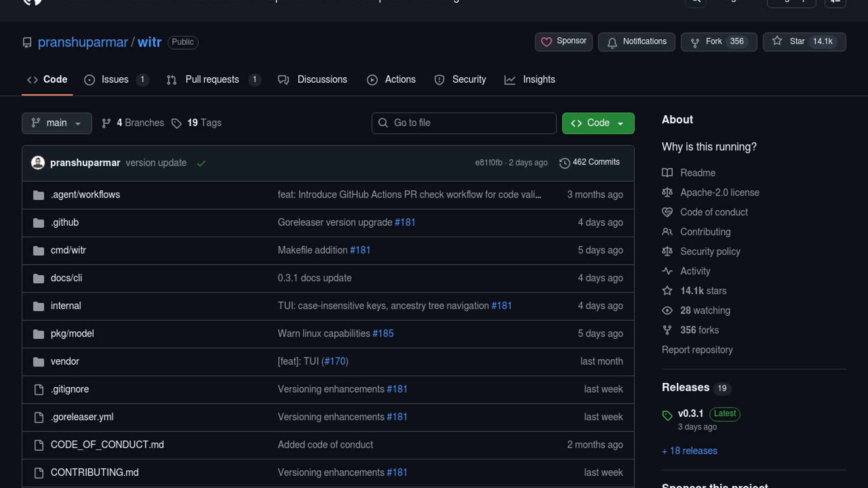Star the witr repository
868x488 pixels.
click(797, 42)
